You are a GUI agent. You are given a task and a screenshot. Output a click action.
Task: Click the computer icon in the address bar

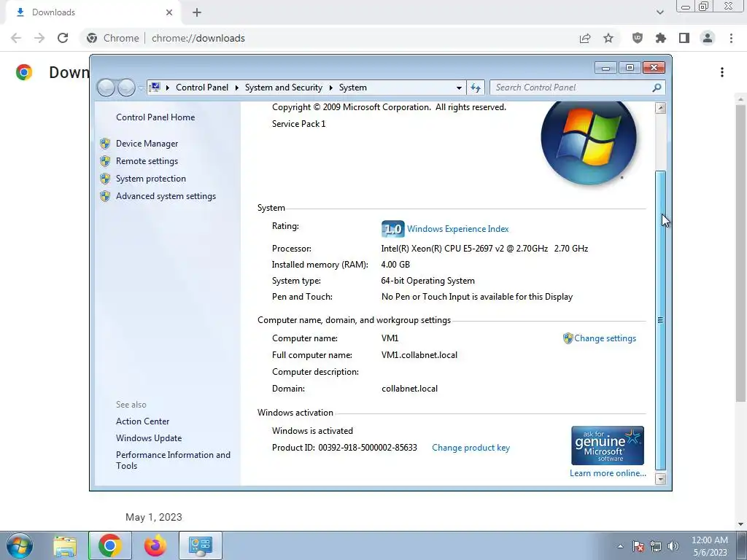click(155, 87)
